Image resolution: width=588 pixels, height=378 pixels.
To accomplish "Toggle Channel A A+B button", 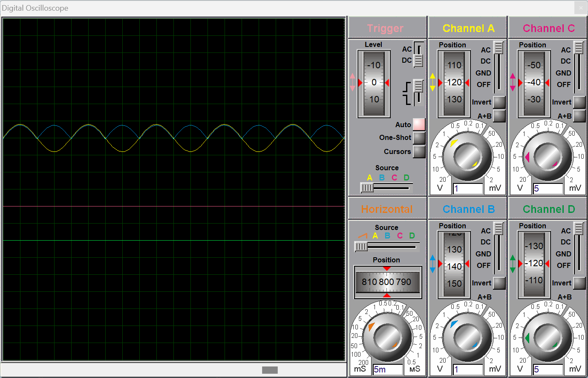I will (x=499, y=116).
